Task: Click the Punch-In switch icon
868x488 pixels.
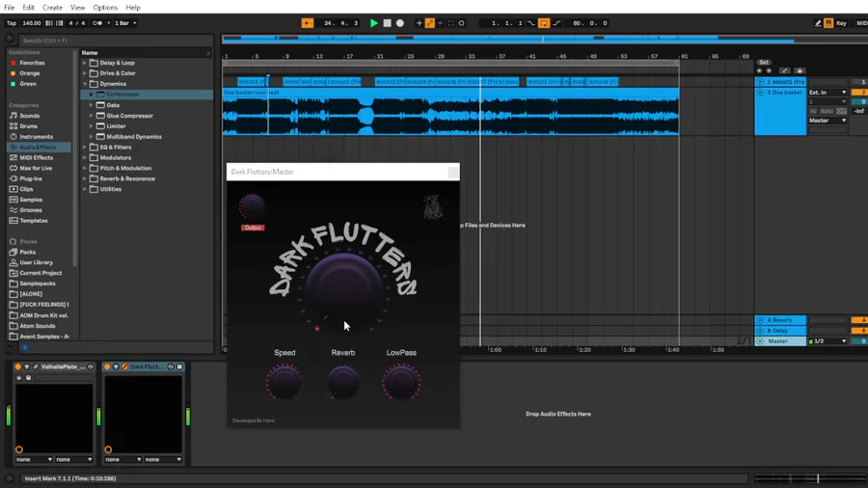Action: tap(531, 23)
